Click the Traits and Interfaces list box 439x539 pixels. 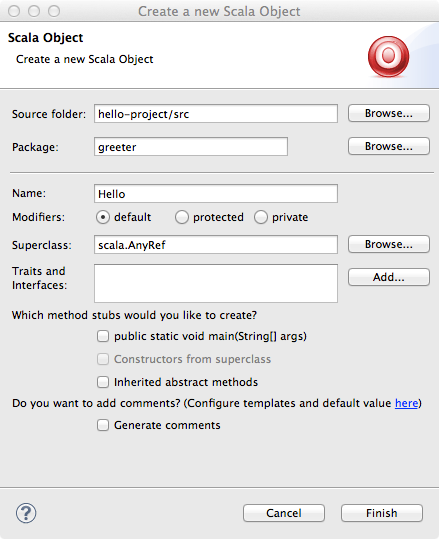pos(216,283)
